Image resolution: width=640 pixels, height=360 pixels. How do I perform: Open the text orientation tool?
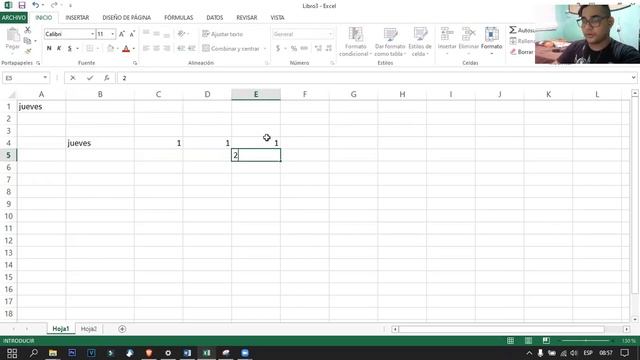coord(181,34)
